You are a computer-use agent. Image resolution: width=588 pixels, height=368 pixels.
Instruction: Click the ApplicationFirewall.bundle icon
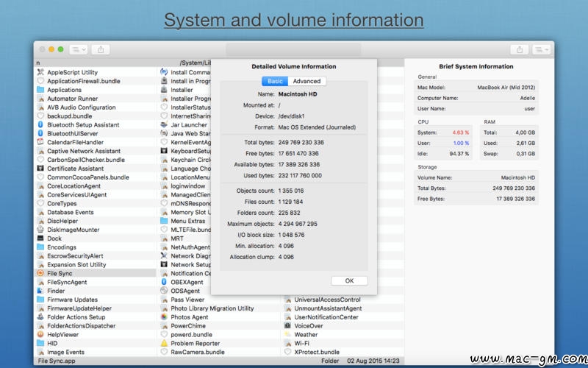40,81
